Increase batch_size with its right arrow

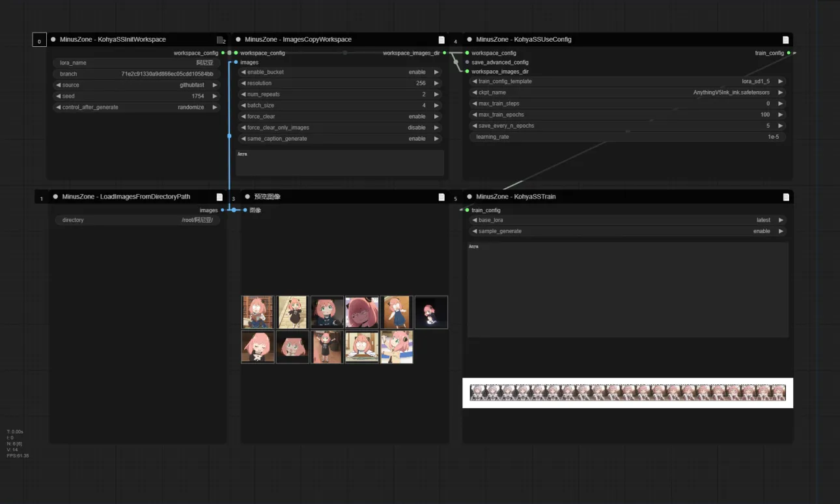[436, 105]
